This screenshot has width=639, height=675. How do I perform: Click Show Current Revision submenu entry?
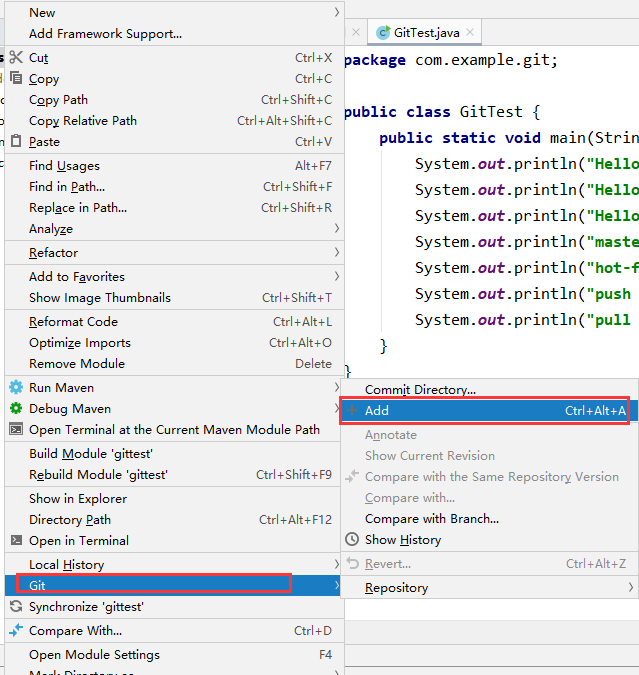pyautogui.click(x=489, y=455)
